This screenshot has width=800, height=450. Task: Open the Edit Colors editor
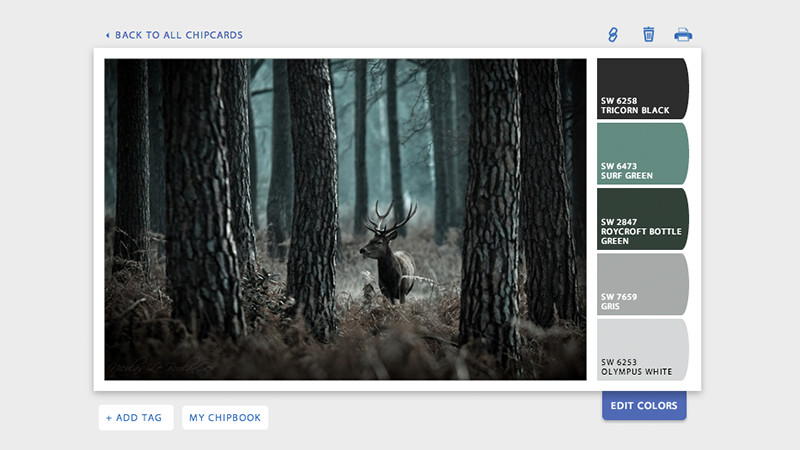click(x=644, y=406)
